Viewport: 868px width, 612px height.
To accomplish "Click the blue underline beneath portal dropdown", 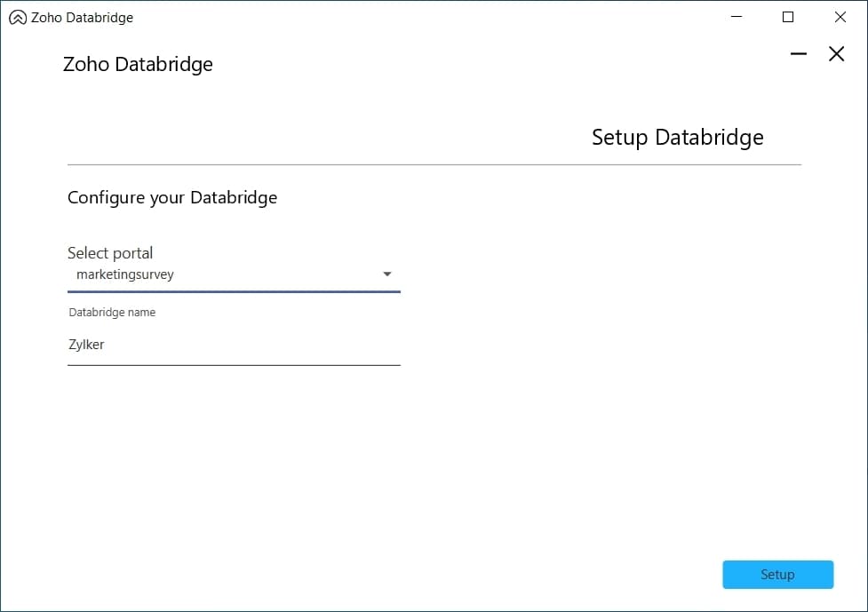I will [233, 290].
